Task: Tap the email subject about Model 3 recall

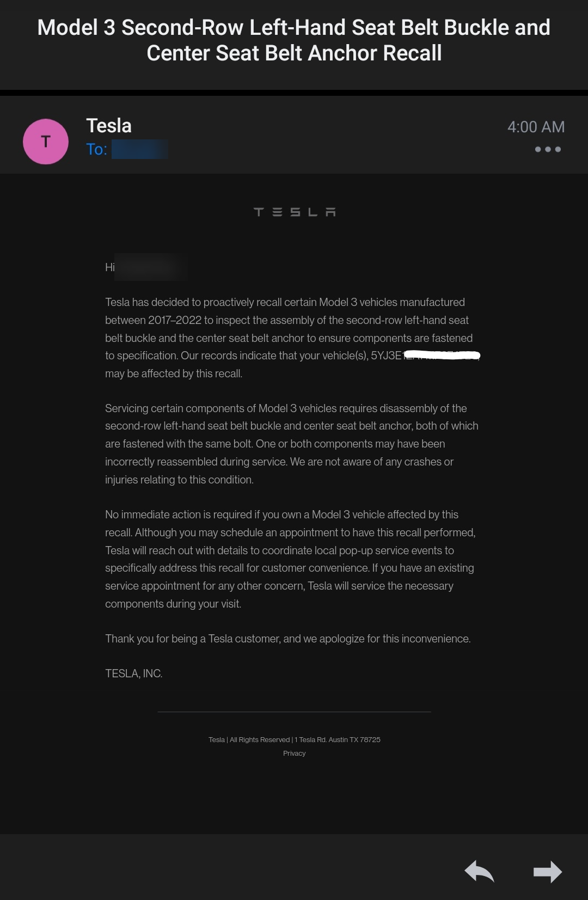Action: tap(294, 40)
